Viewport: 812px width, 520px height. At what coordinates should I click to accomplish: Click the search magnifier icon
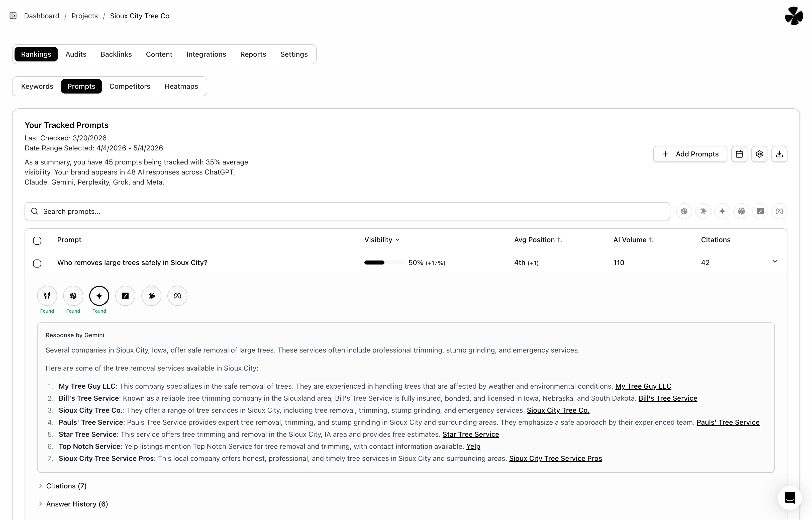(34, 211)
